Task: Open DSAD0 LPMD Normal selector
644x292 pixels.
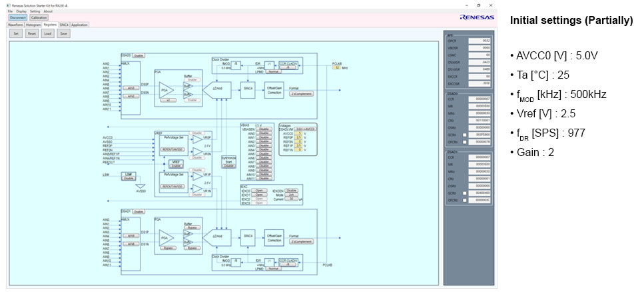Action: [x=272, y=71]
